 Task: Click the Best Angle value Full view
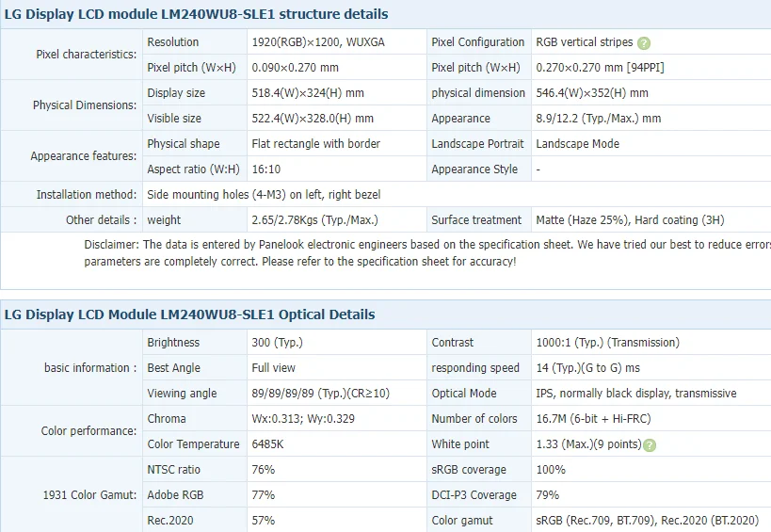coord(273,368)
